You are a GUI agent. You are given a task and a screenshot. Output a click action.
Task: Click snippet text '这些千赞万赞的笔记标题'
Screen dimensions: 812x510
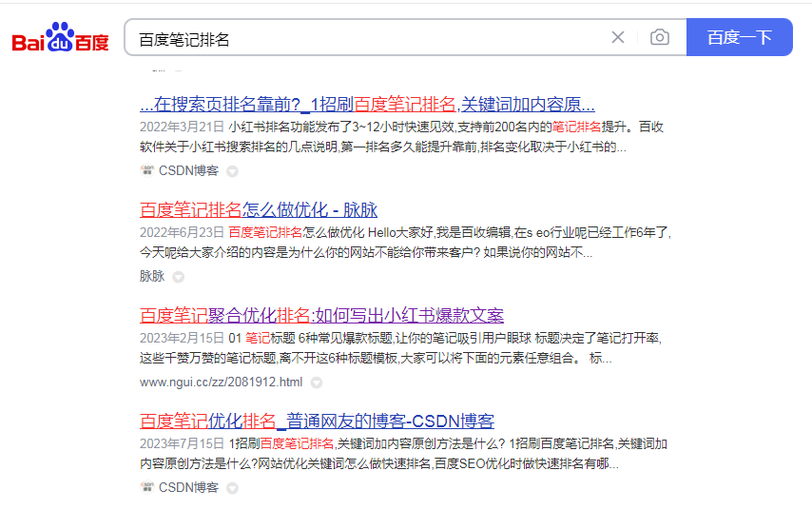coord(207,358)
